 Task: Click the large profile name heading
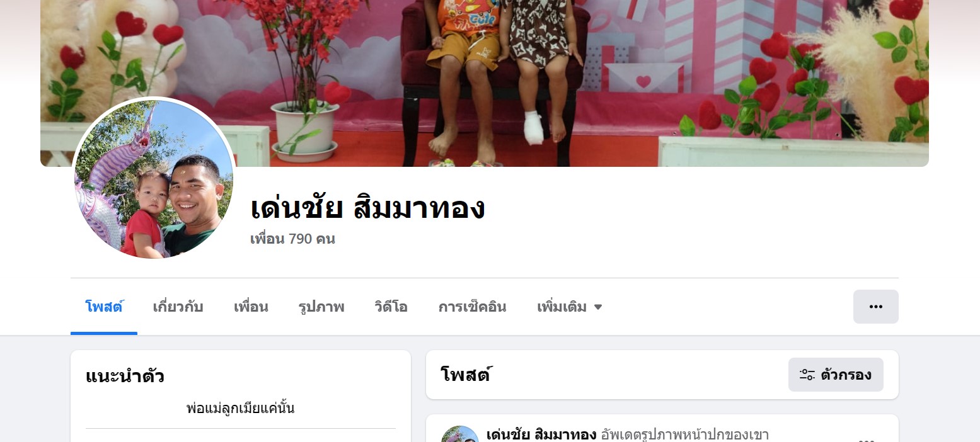(x=367, y=208)
